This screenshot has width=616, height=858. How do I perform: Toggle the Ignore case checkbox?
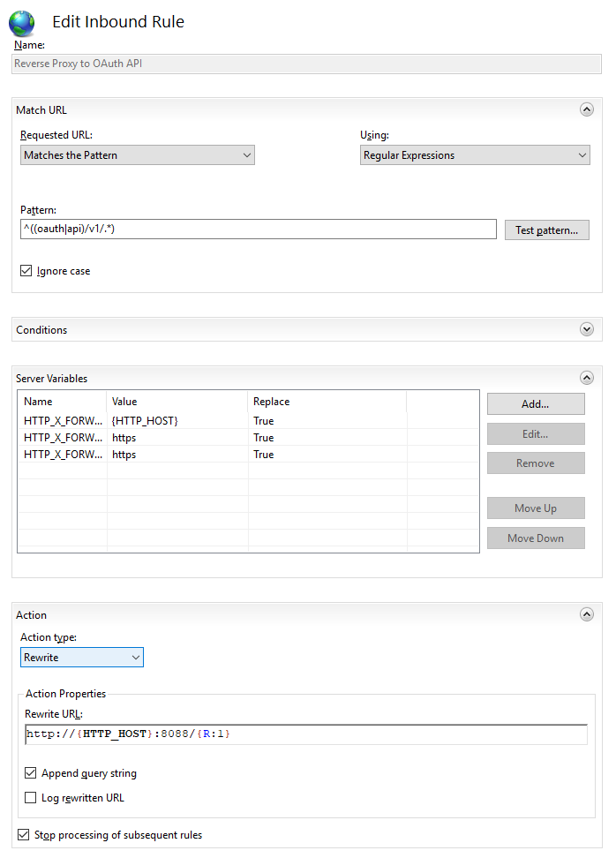[x=26, y=270]
